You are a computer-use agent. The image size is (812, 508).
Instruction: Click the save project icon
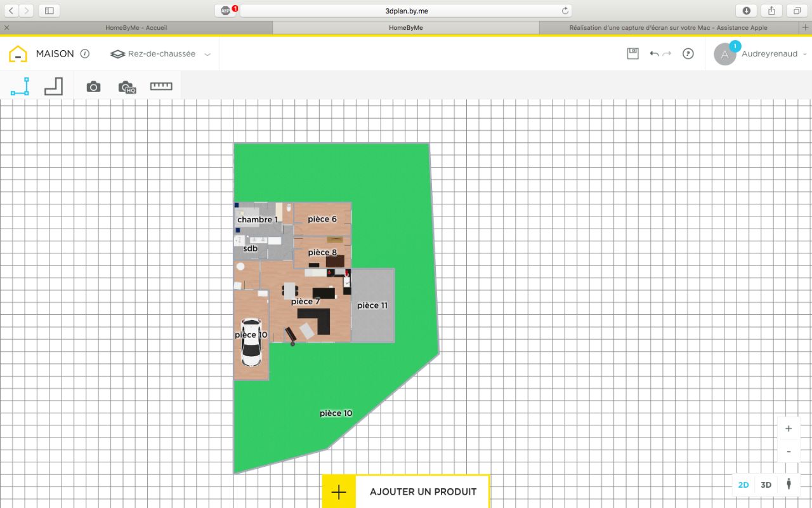click(x=632, y=54)
